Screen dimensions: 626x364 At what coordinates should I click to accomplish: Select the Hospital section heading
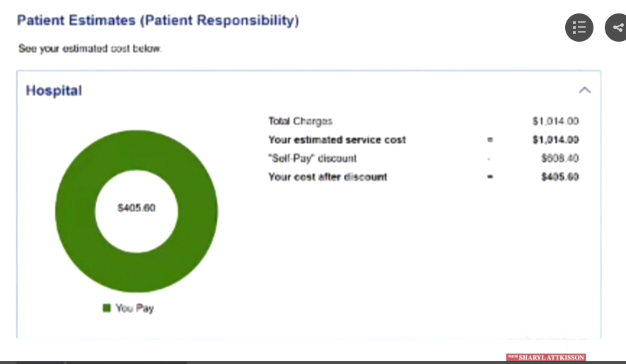pos(54,90)
